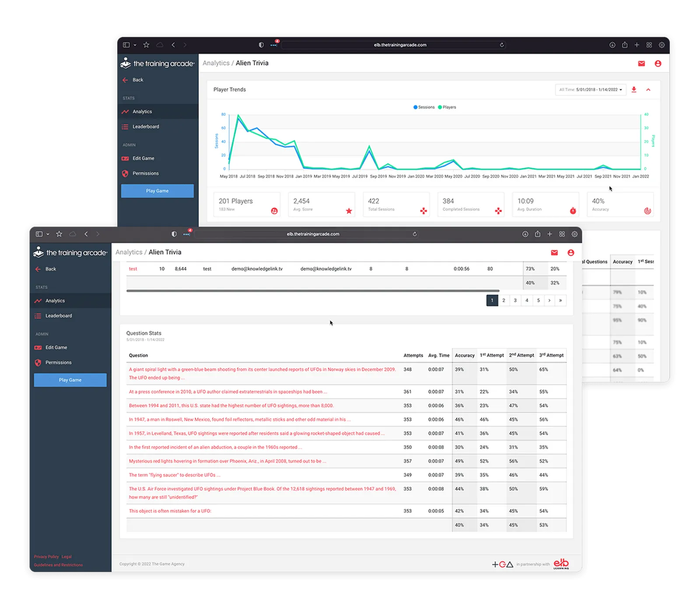Click the address bar in the front window
The width and height of the screenshot is (700, 609).
click(306, 234)
